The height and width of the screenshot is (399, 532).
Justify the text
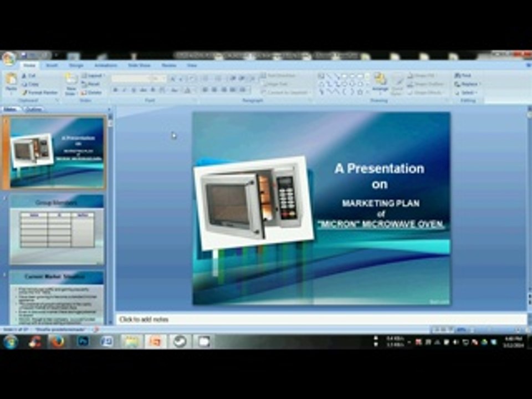(x=233, y=90)
